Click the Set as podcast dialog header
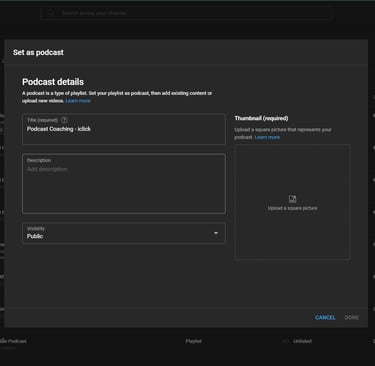This screenshot has height=366, width=375. (x=38, y=52)
